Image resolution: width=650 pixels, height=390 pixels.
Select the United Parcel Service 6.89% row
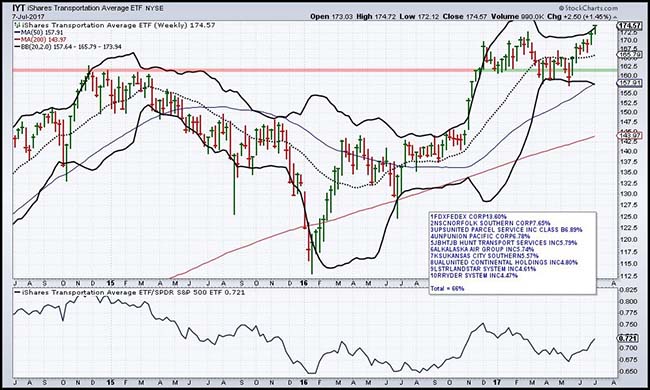[507, 230]
